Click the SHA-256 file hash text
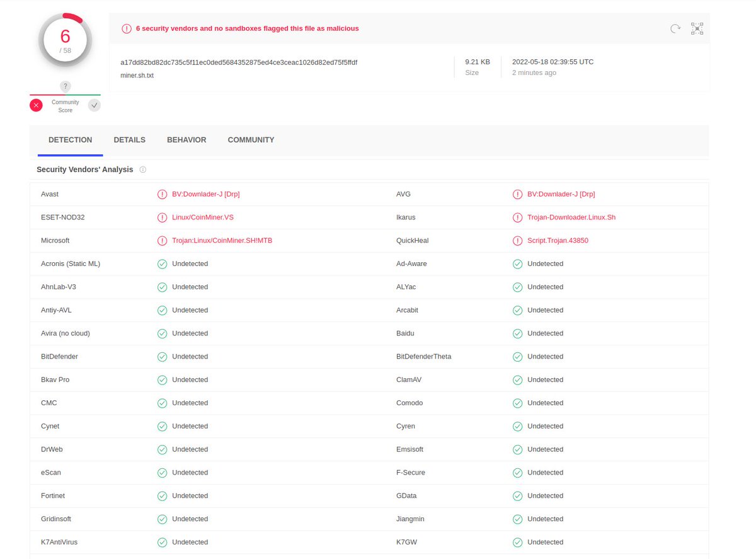The image size is (756, 559). pos(239,62)
